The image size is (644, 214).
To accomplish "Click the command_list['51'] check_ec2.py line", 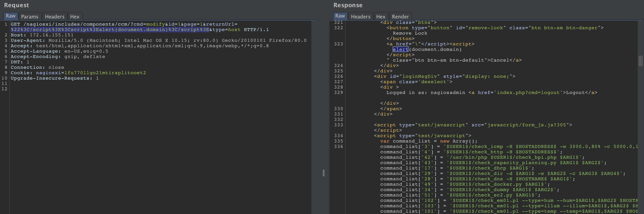I will pyautogui.click(x=460, y=195).
